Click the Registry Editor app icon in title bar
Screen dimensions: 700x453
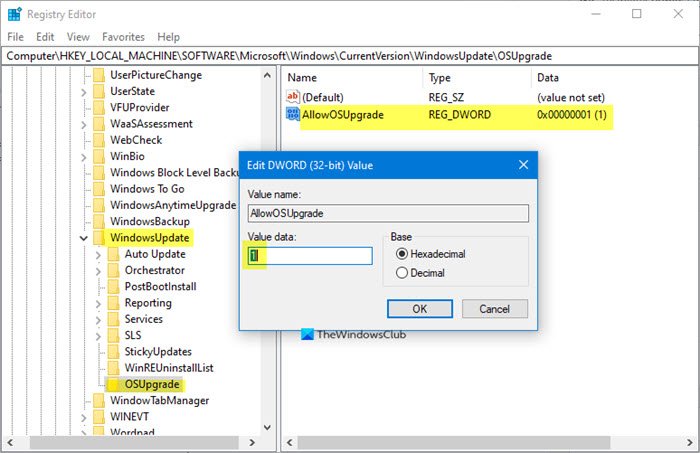click(14, 14)
